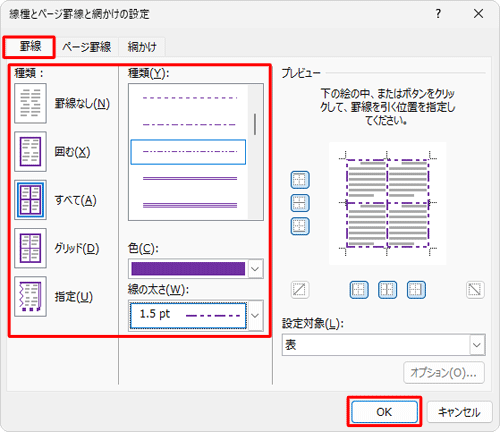The height and width of the screenshot is (432, 500).
Task: Toggle the diagonal-up border button
Action: pyautogui.click(x=300, y=290)
